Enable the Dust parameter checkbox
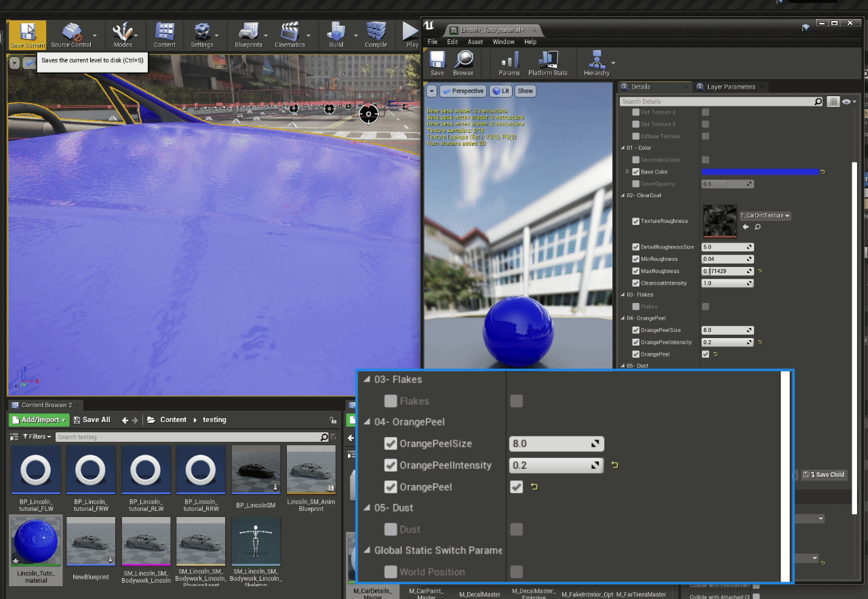 click(391, 529)
